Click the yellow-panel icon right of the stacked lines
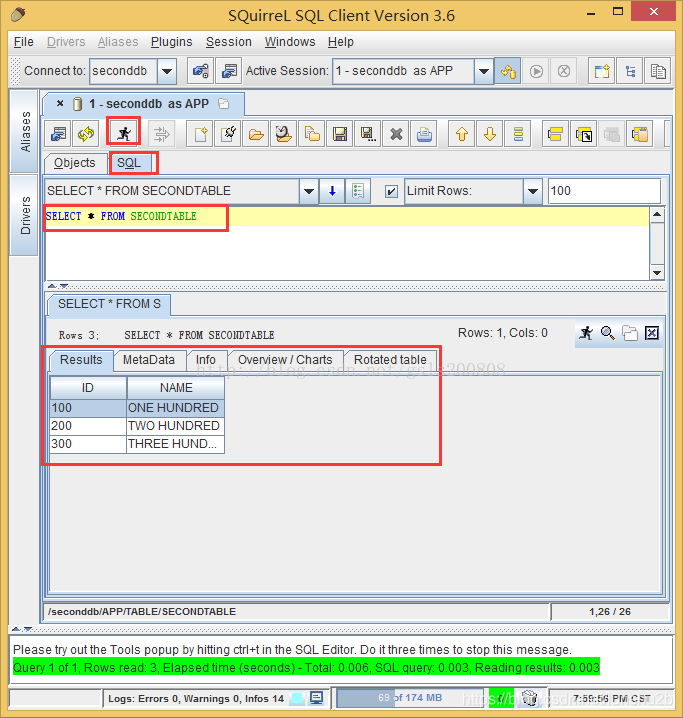 coord(555,134)
